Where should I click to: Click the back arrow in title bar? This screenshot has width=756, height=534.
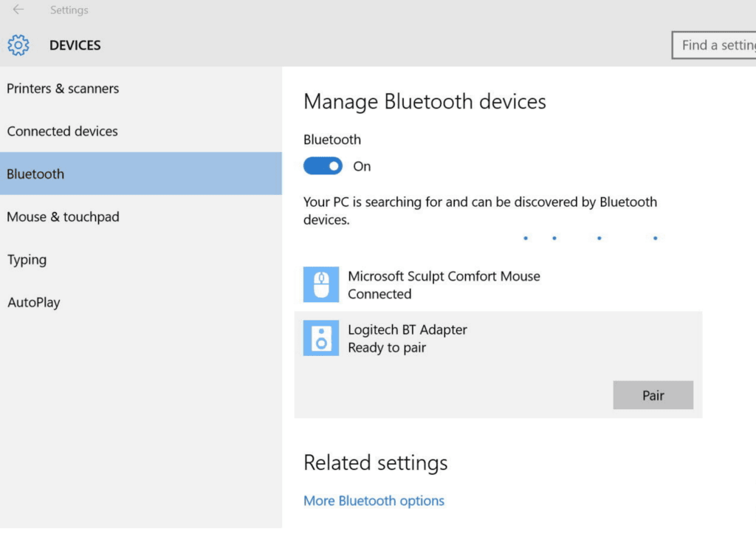18,10
